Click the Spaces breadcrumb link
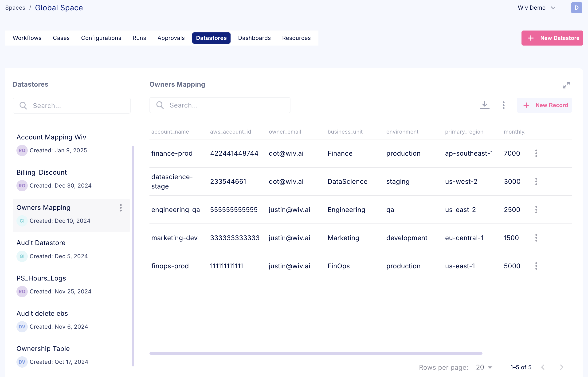 15,8
